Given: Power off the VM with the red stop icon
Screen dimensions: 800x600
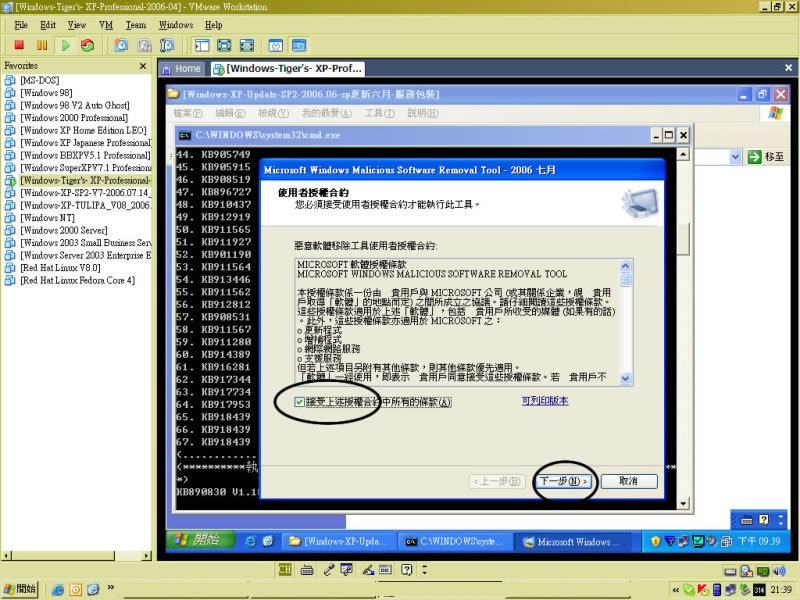Looking at the screenshot, I should 19,45.
